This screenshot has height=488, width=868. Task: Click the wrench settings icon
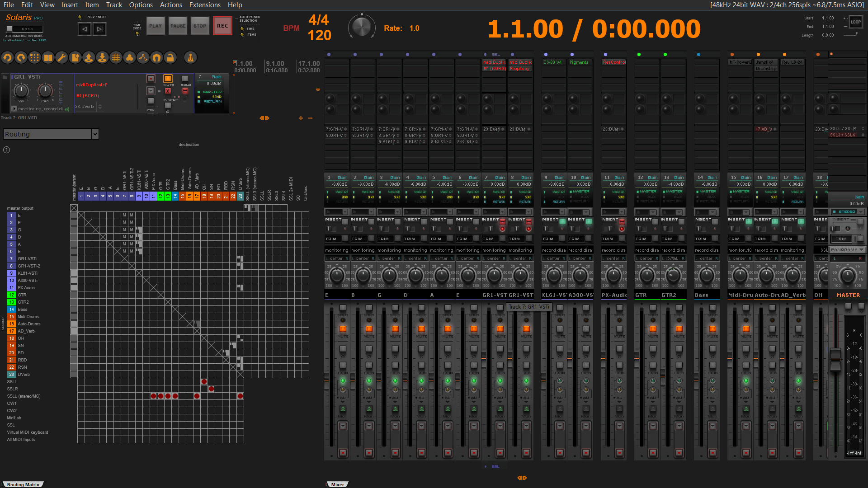61,58
